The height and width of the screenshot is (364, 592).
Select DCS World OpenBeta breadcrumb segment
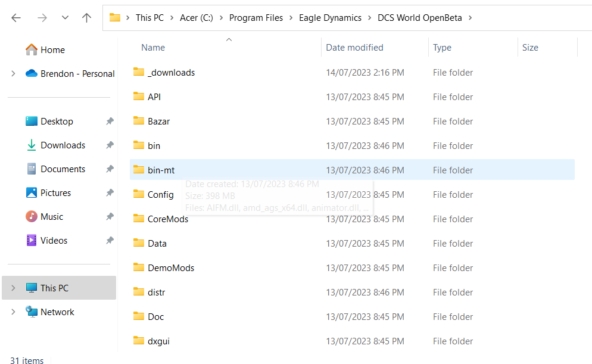(419, 18)
